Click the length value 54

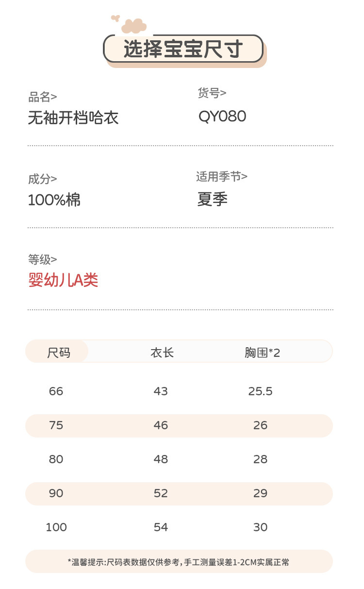point(161,527)
